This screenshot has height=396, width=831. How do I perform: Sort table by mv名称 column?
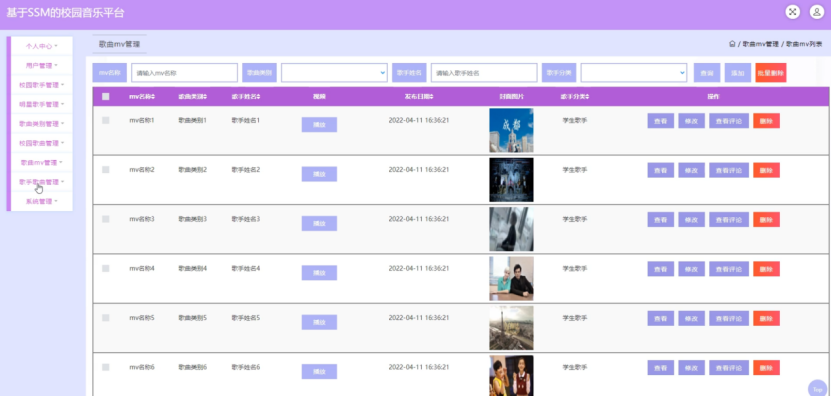pos(143,96)
